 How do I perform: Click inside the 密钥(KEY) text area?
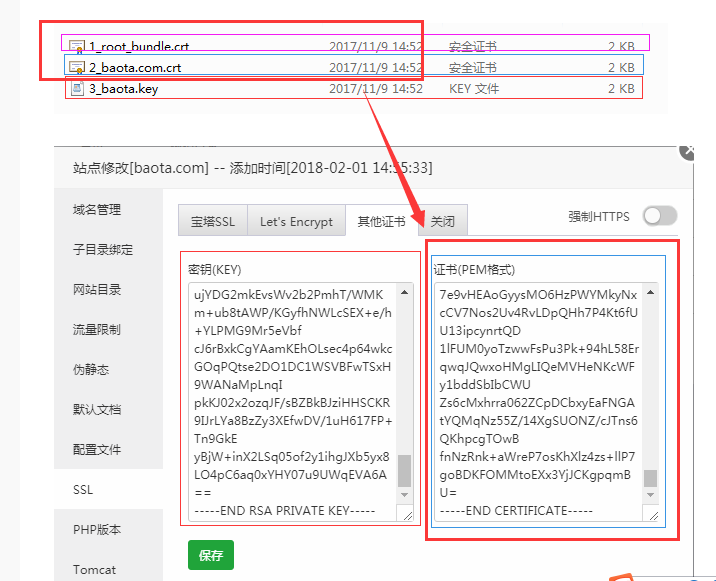pyautogui.click(x=292, y=390)
